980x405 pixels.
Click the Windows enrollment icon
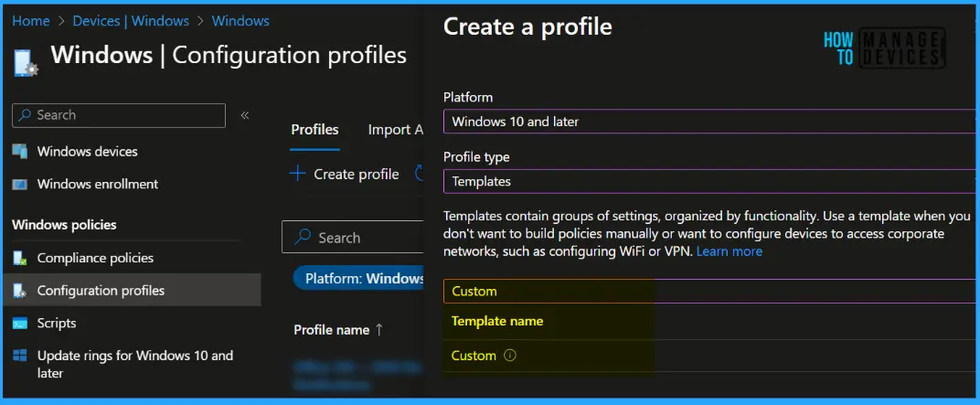20,185
